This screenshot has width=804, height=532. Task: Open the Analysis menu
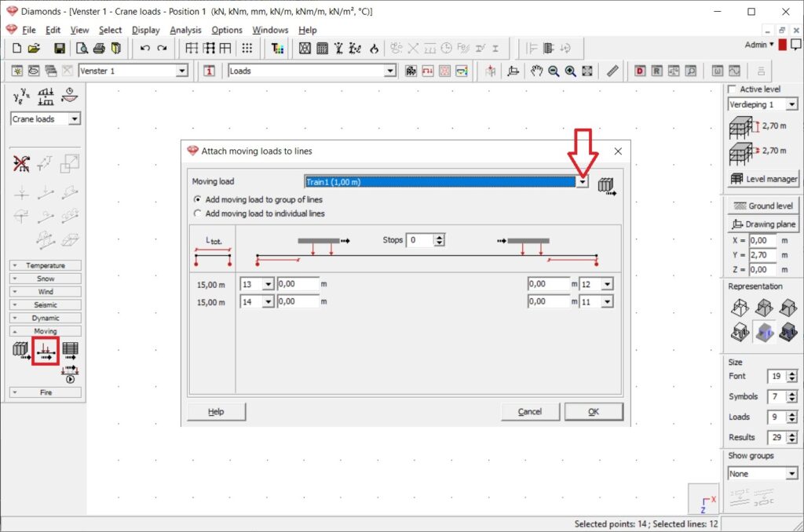pyautogui.click(x=185, y=30)
